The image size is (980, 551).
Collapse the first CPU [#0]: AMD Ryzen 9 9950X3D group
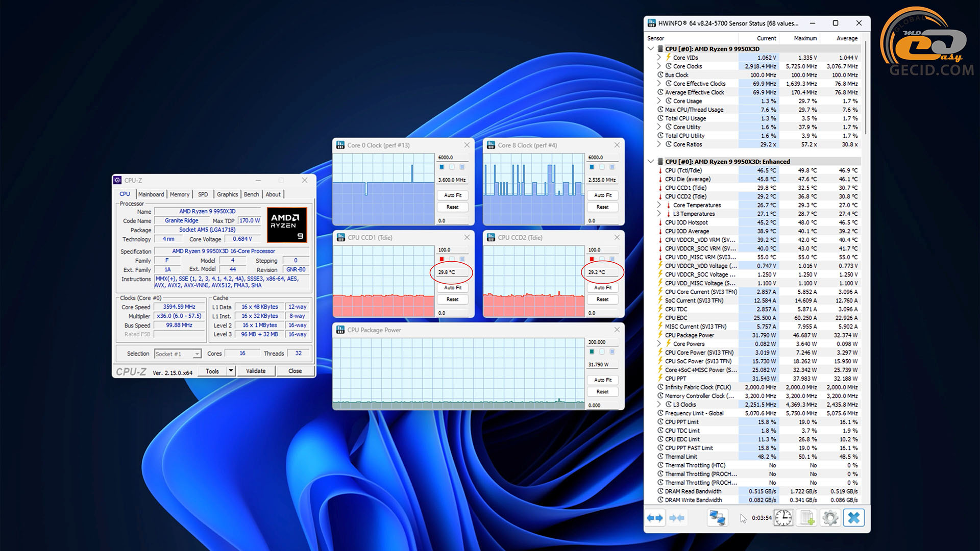coord(651,49)
